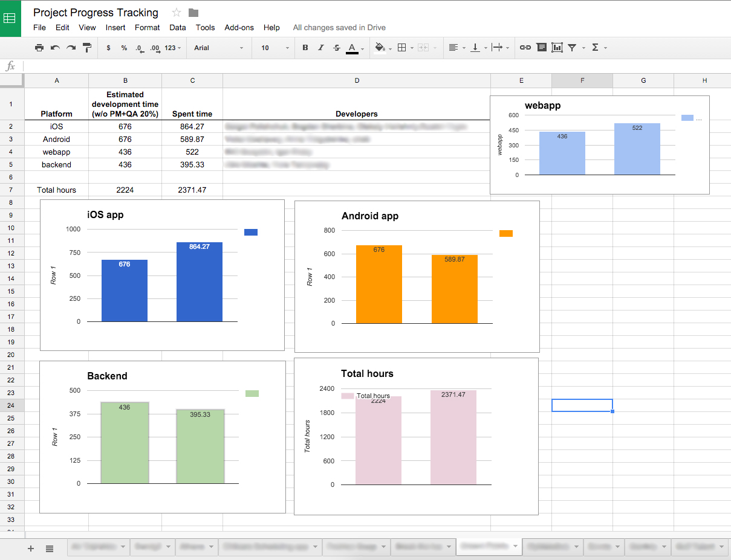Click the add sheet plus button

(x=31, y=548)
